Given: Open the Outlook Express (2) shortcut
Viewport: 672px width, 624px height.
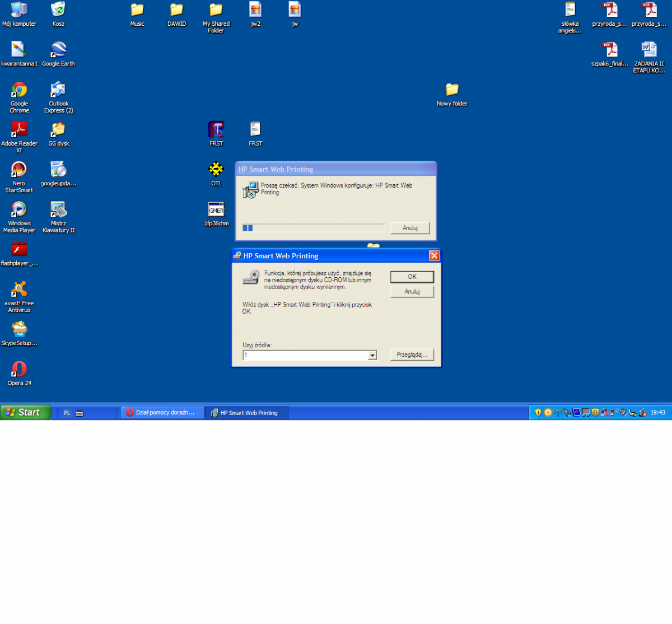Looking at the screenshot, I should (x=58, y=97).
